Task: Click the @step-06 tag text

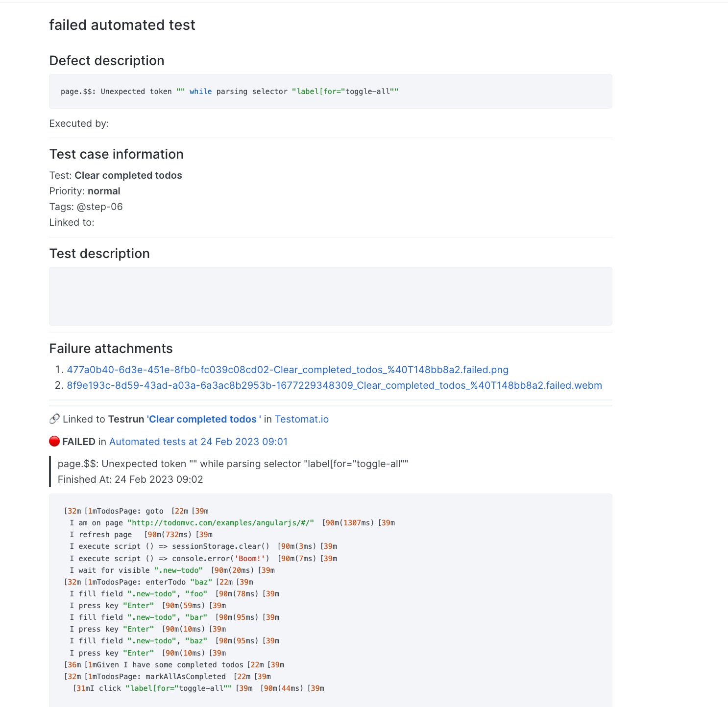Action: [99, 207]
